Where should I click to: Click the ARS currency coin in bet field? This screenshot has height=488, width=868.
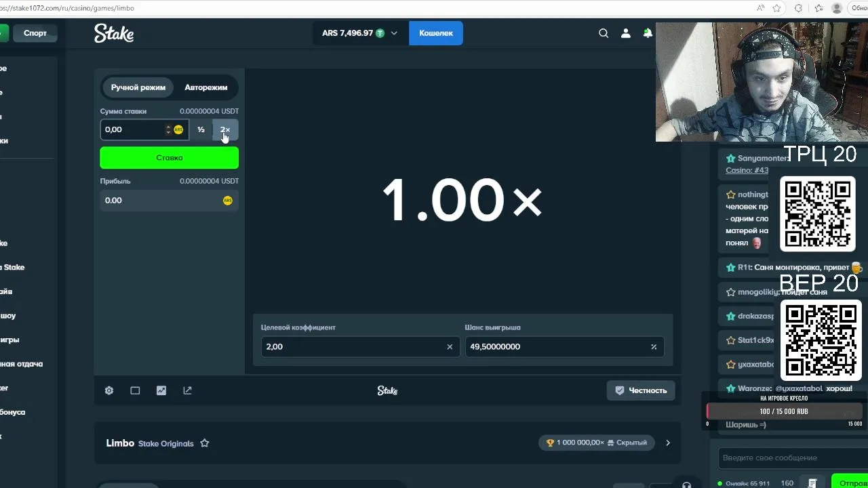point(178,129)
